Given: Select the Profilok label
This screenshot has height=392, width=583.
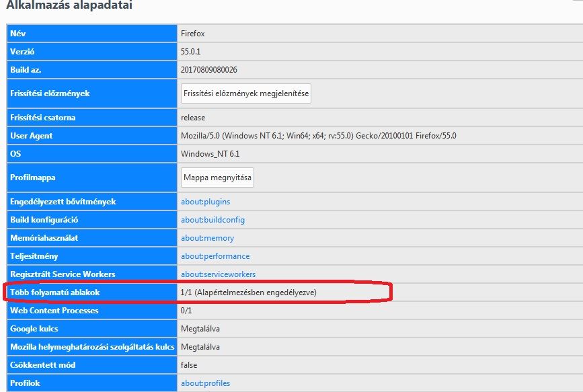Looking at the screenshot, I should point(25,383).
